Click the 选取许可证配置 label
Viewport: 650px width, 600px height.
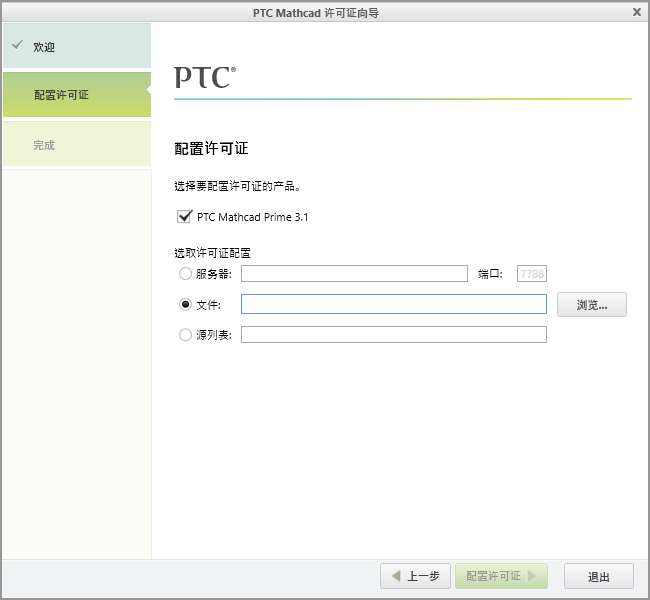point(212,253)
